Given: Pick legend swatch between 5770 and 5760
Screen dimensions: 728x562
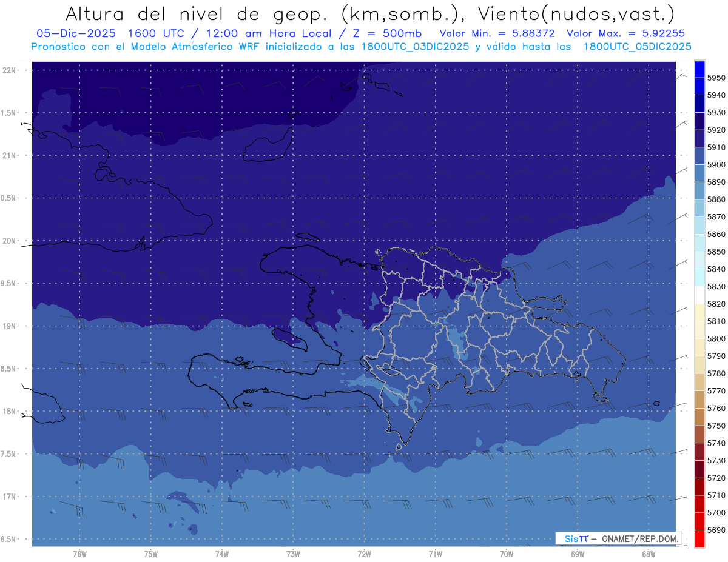Looking at the screenshot, I should click(x=699, y=400).
